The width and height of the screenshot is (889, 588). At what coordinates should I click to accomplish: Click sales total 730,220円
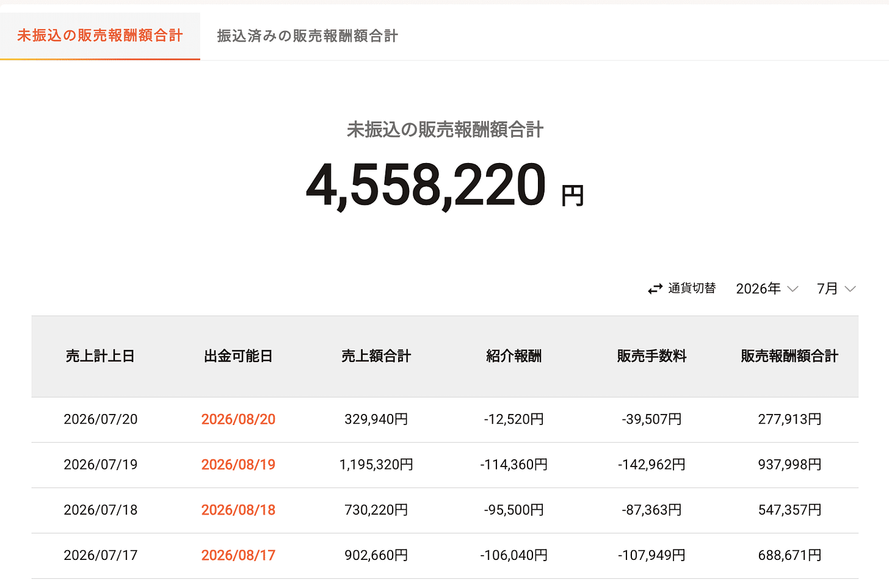click(x=376, y=510)
